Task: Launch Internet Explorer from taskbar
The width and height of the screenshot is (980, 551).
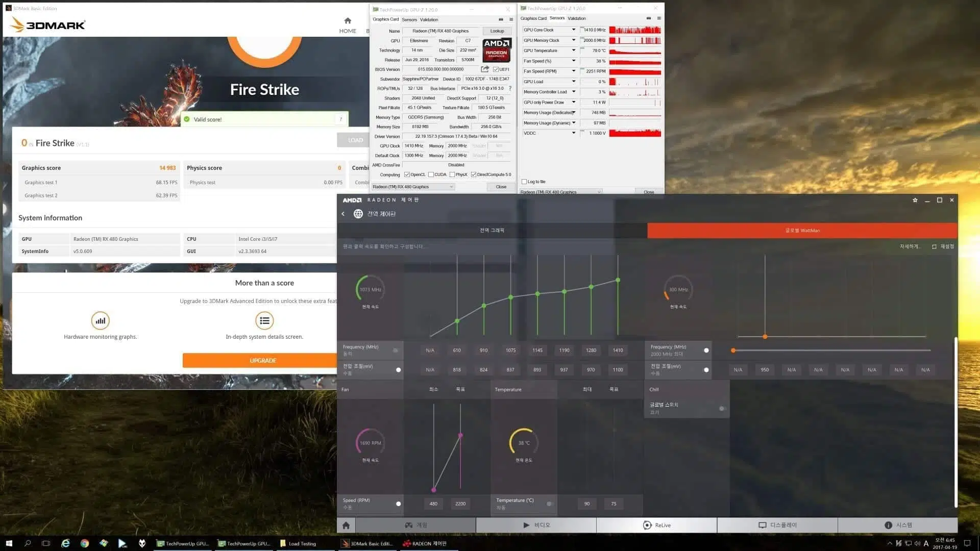Action: pos(65,543)
